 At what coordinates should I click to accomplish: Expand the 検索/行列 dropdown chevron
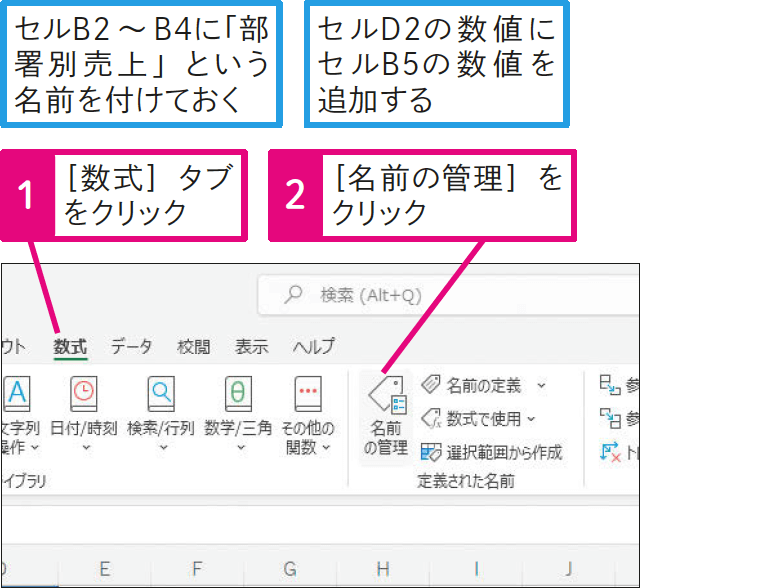click(x=163, y=448)
